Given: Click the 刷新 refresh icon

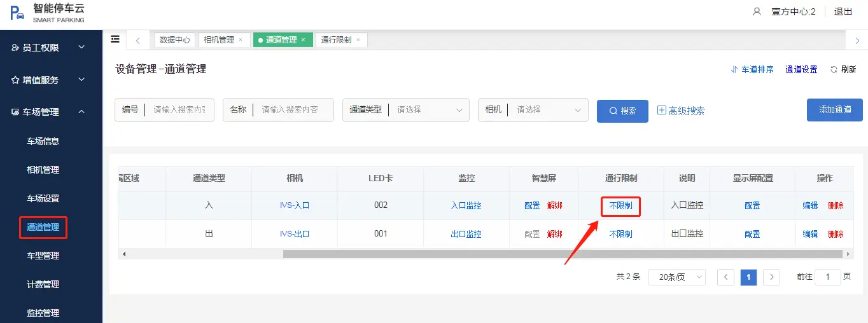Looking at the screenshot, I should (x=834, y=70).
